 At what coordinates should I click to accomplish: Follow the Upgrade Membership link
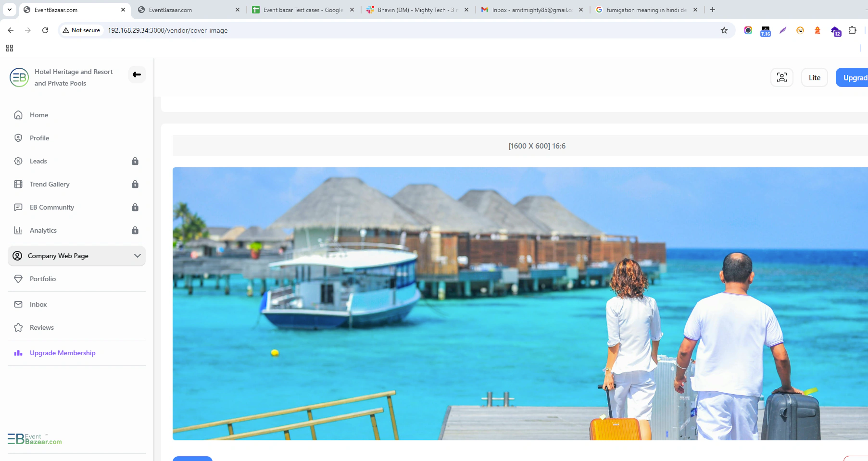click(x=63, y=353)
